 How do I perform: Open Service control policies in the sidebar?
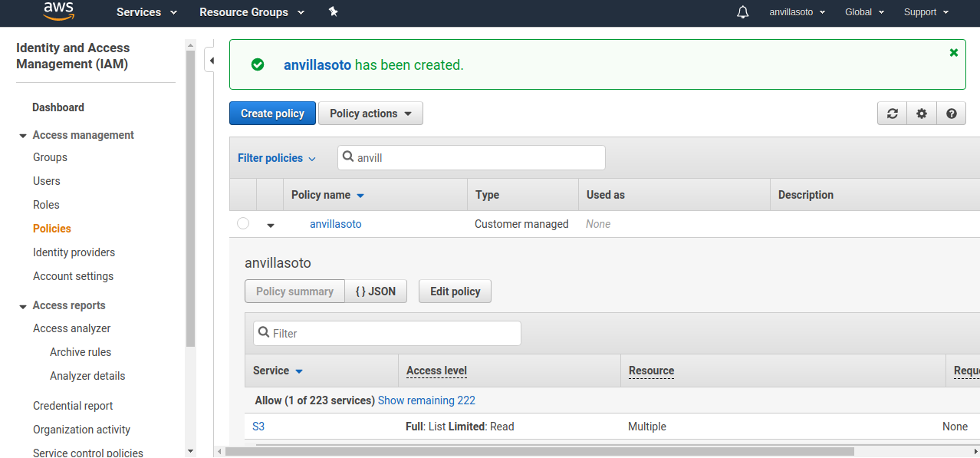(x=88, y=453)
